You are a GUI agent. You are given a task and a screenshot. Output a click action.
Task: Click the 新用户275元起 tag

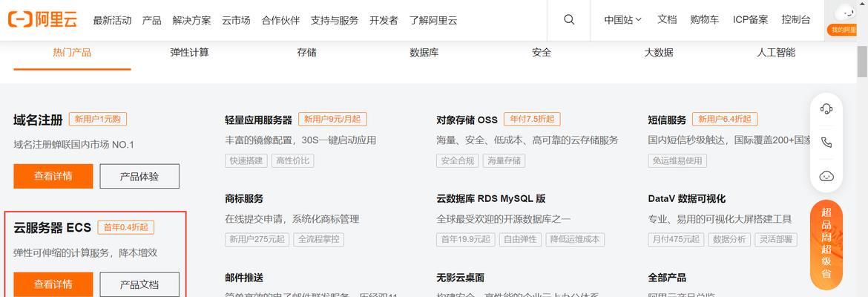pyautogui.click(x=257, y=239)
